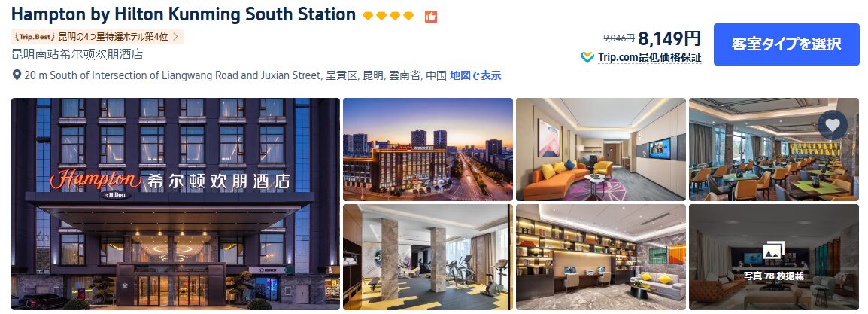Click the location pin icon beside address
868x314 pixels.
[17, 75]
